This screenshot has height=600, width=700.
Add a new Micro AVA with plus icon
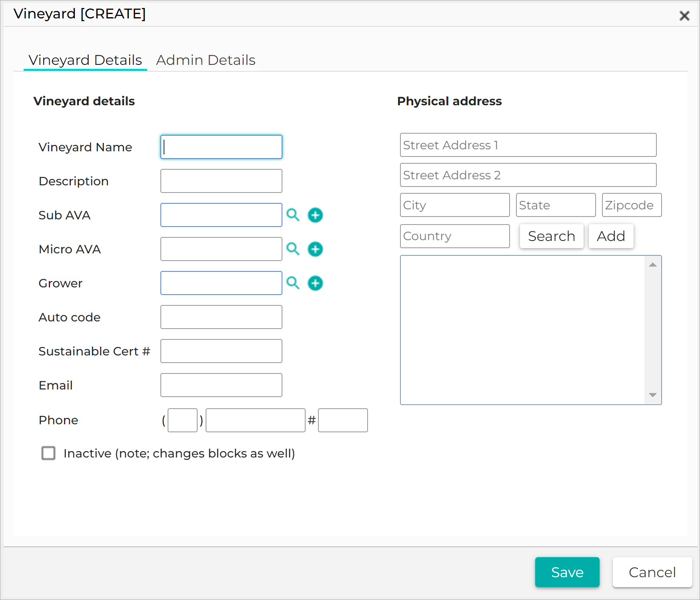315,249
